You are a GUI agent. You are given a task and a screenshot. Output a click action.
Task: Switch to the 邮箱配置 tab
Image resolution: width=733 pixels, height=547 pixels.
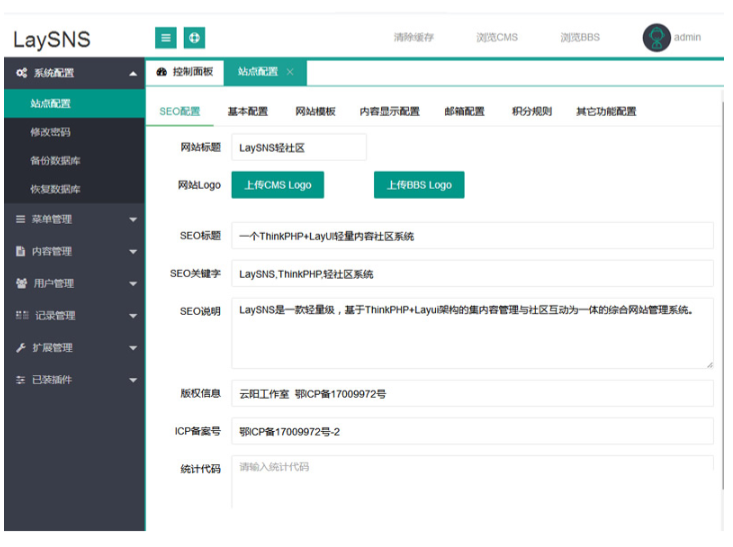pos(464,111)
